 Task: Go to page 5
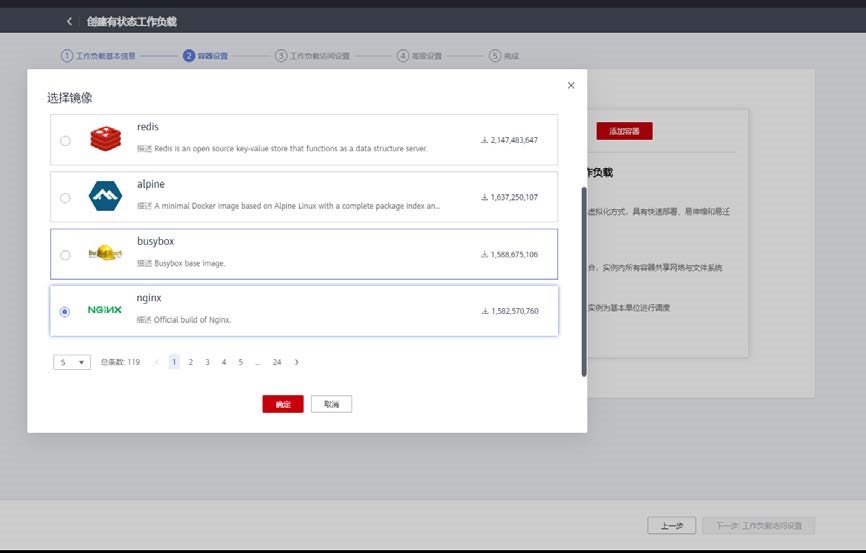pos(240,362)
